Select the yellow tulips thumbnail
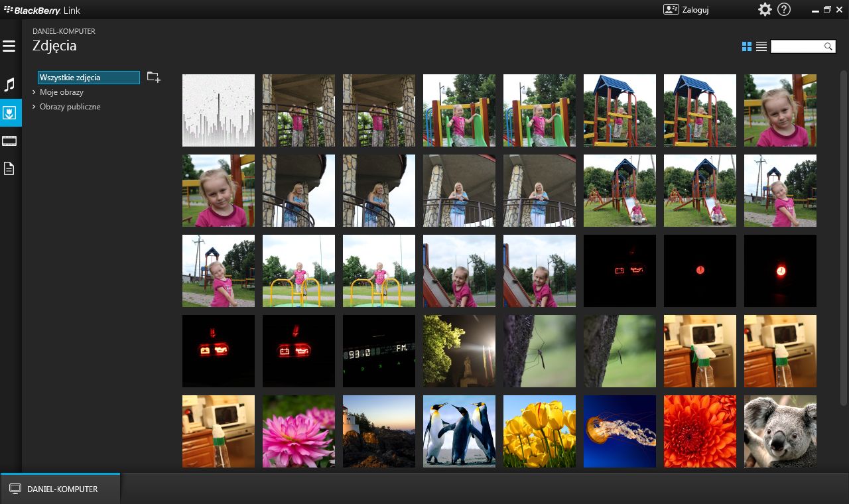Screen dimensions: 849x504 pos(539,431)
